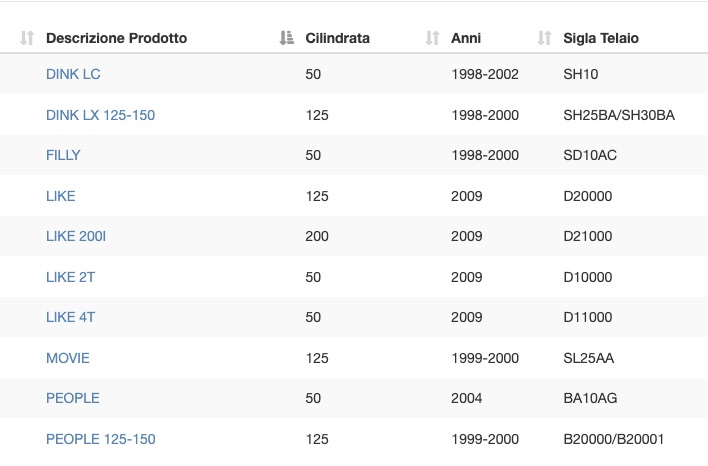Open the LIKE 4T link
This screenshot has width=708, height=466.
(70, 317)
